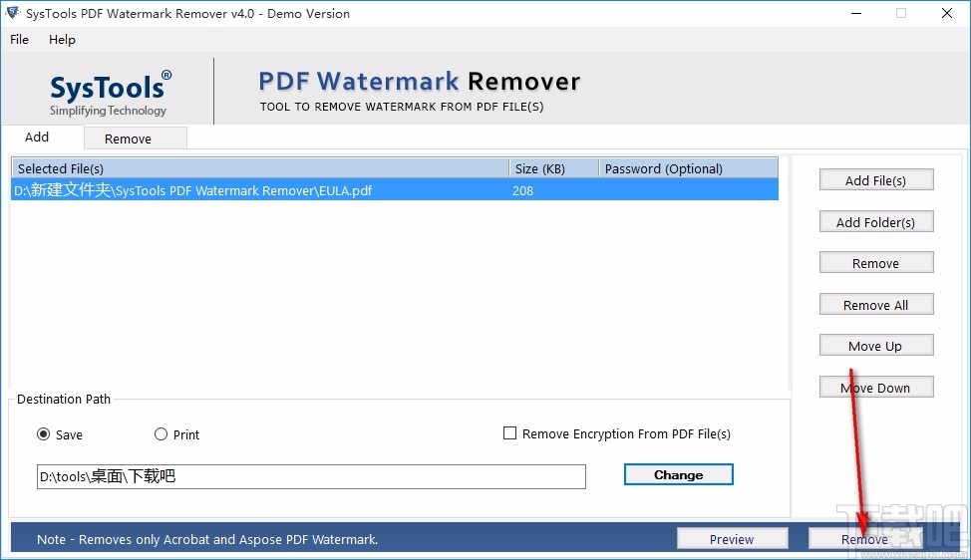Click Change to alter destination path
The image size is (971, 560).
click(678, 474)
